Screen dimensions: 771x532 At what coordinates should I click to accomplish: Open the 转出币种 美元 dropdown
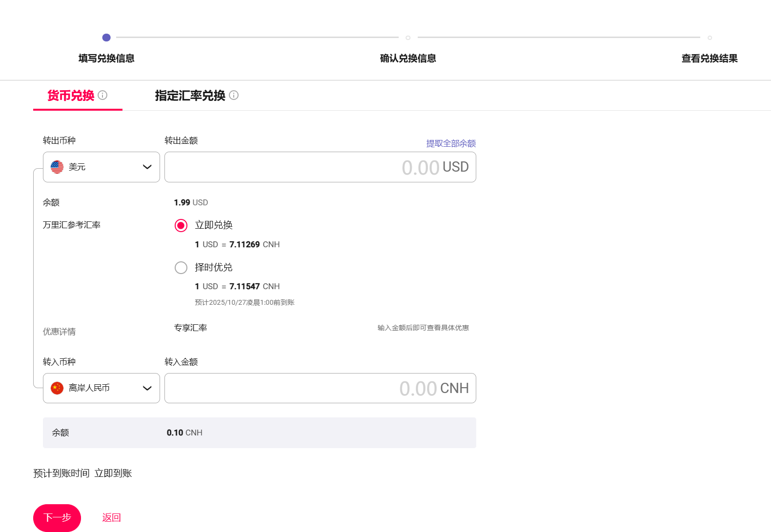[101, 167]
